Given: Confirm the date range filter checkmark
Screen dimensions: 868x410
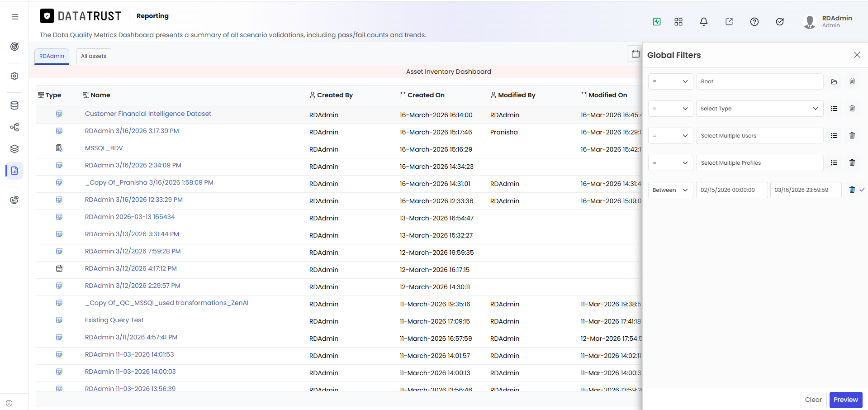Looking at the screenshot, I should pyautogui.click(x=862, y=190).
